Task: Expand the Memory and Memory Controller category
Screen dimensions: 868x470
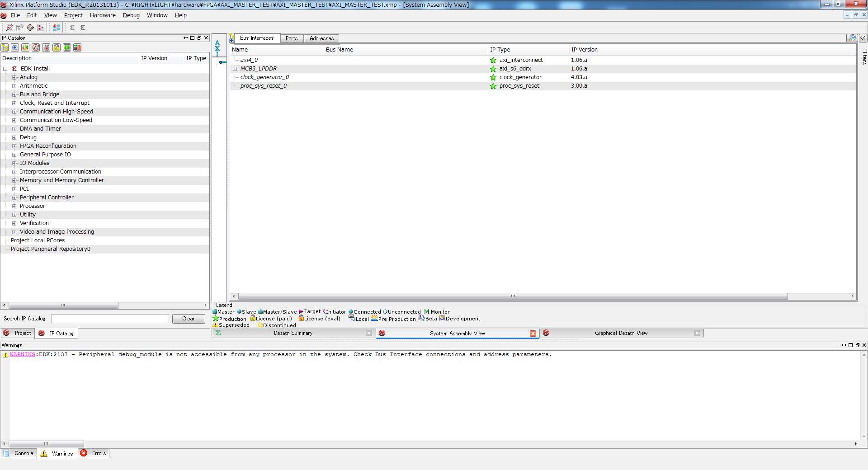Action: [x=14, y=180]
